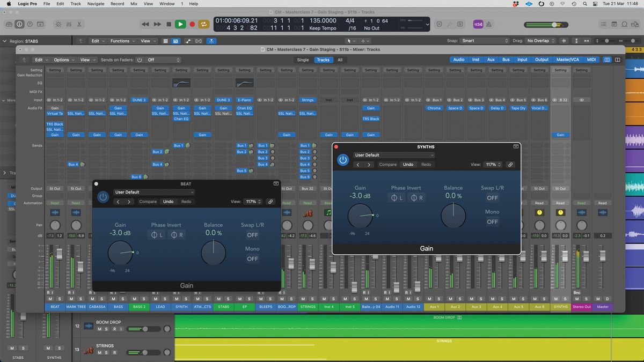
Task: Open the Functions menu in the tracks toolbar
Action: [x=121, y=41]
